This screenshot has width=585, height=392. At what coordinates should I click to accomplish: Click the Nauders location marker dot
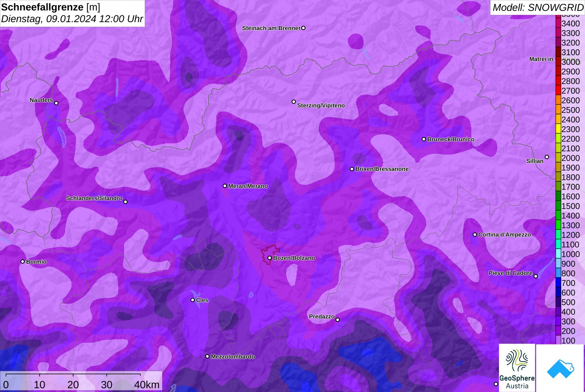coord(56,103)
